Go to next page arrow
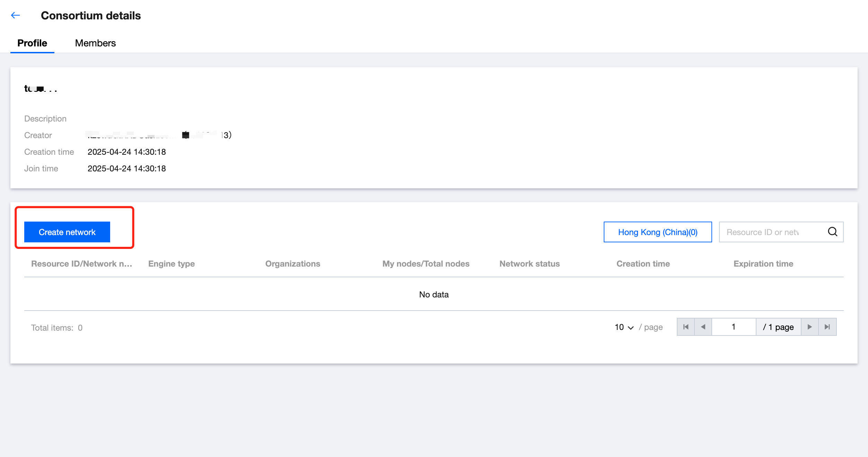The height and width of the screenshot is (457, 868). 809,327
